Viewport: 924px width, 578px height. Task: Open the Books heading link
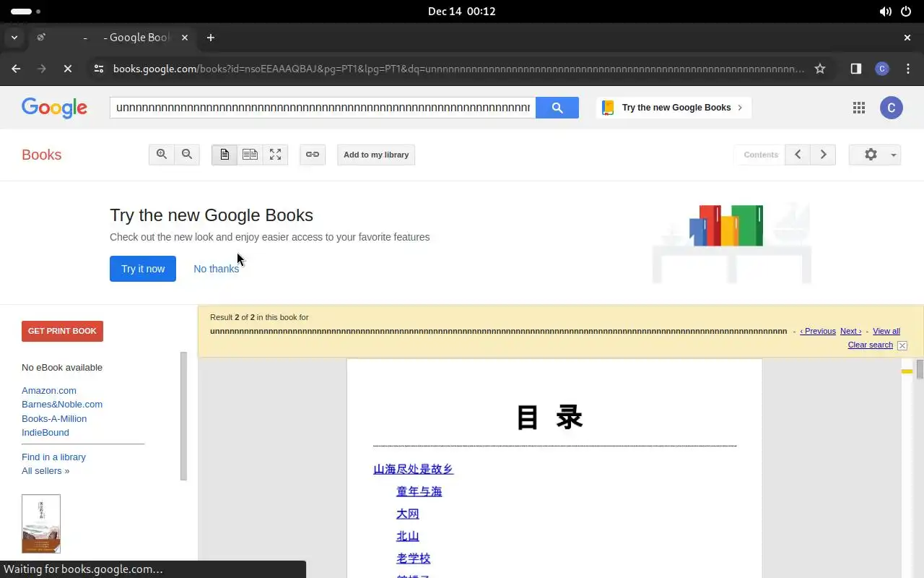pos(42,155)
